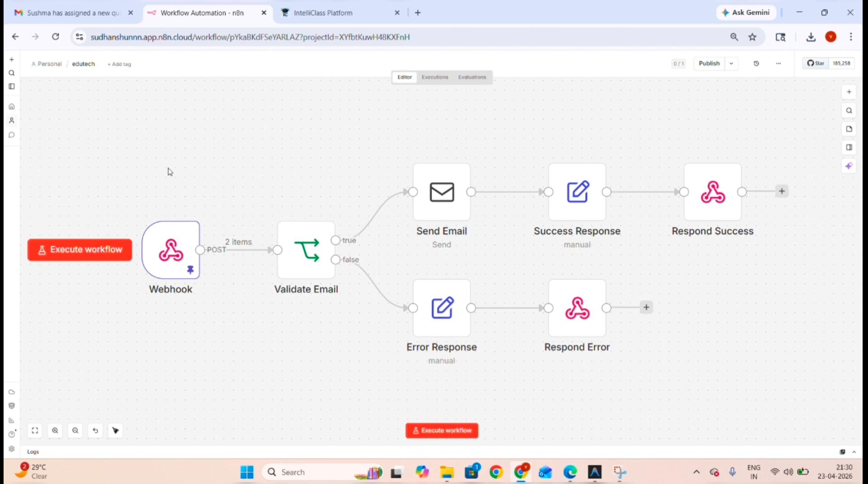Select the Webhook trigger node
This screenshot has width=868, height=484.
(171, 250)
